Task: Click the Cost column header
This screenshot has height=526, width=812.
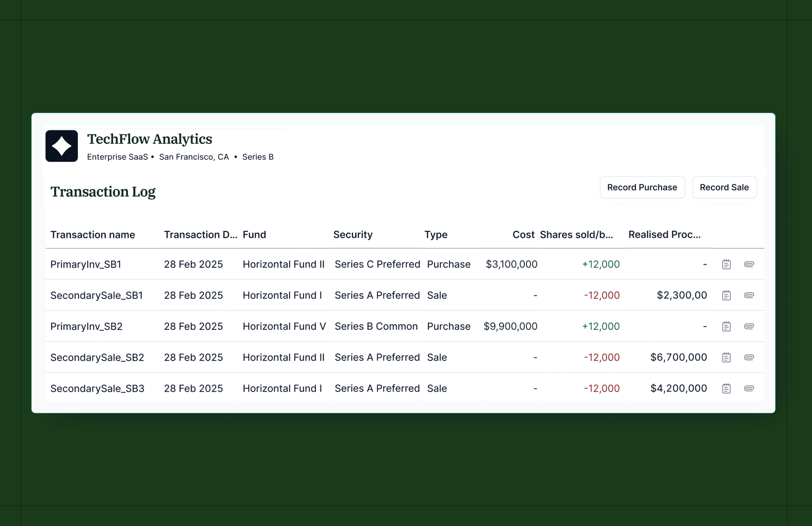Action: (x=523, y=235)
